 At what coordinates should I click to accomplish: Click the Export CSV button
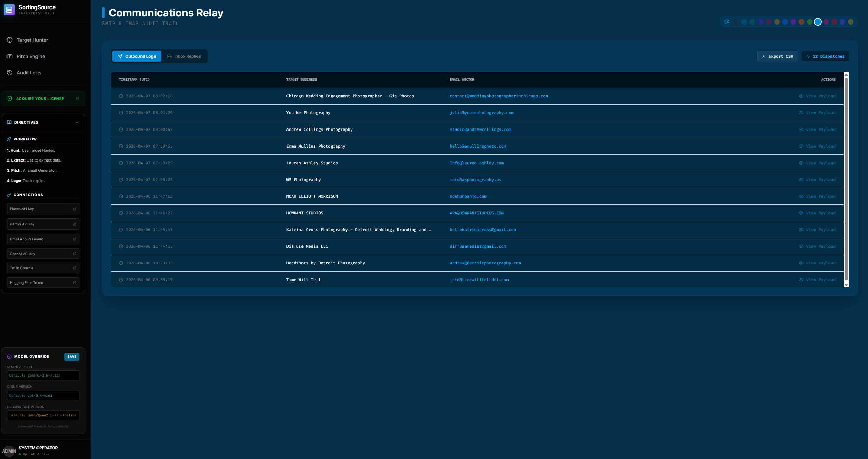coord(777,56)
